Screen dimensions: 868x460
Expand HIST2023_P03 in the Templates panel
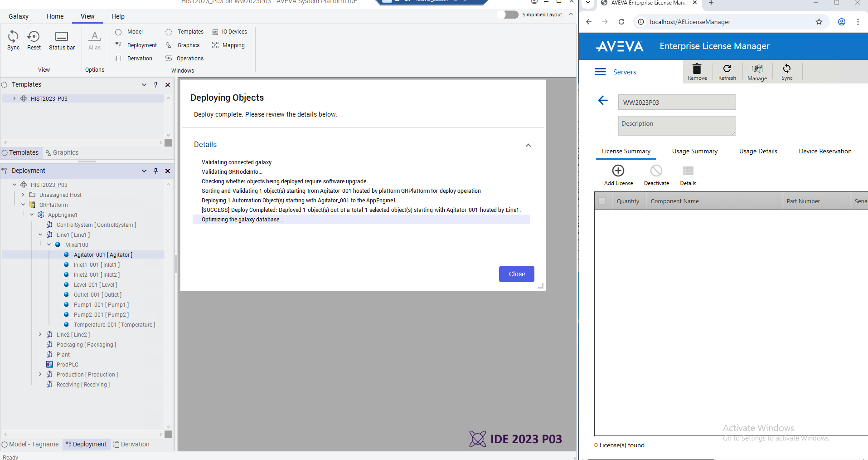pyautogui.click(x=14, y=98)
